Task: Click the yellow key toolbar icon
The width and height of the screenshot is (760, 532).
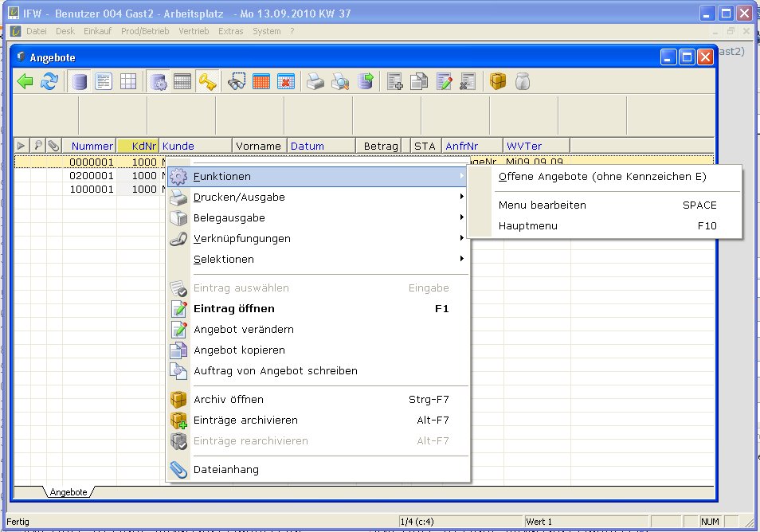Action: pyautogui.click(x=207, y=81)
